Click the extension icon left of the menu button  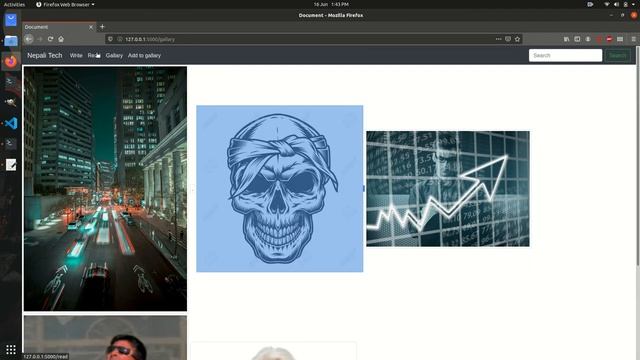pos(620,39)
